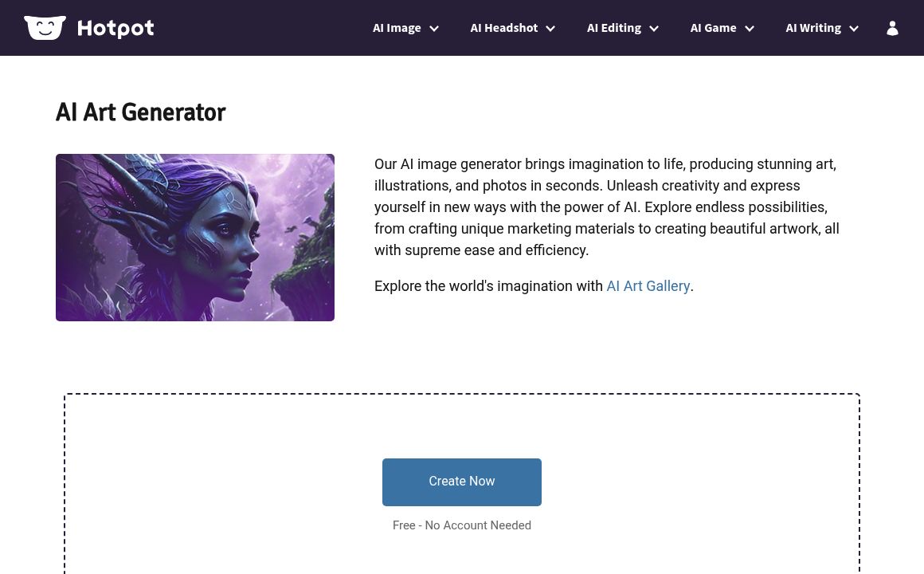Select the AI Image menu item
This screenshot has height=574, width=924.
click(x=397, y=28)
